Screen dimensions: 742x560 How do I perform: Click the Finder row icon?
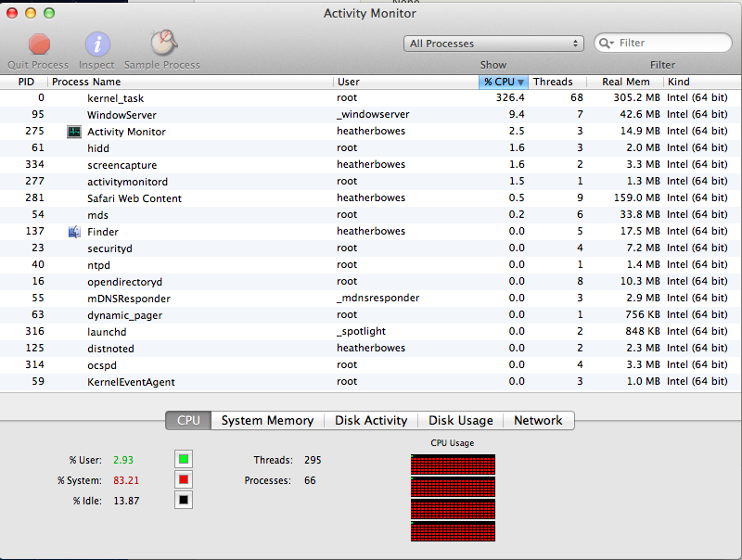(74, 232)
